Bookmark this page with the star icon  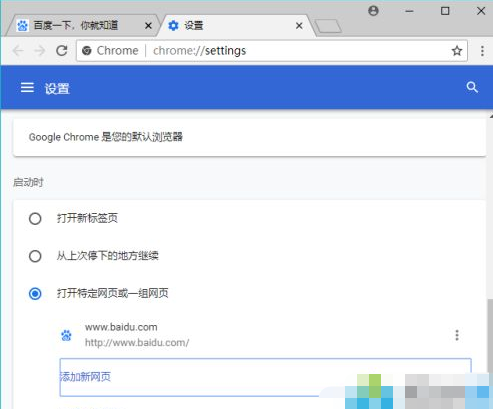457,51
